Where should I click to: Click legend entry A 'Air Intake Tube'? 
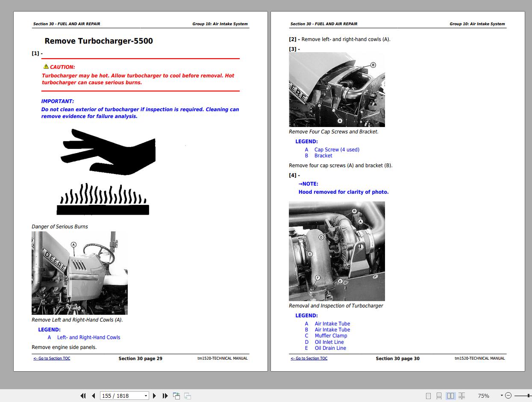332,324
